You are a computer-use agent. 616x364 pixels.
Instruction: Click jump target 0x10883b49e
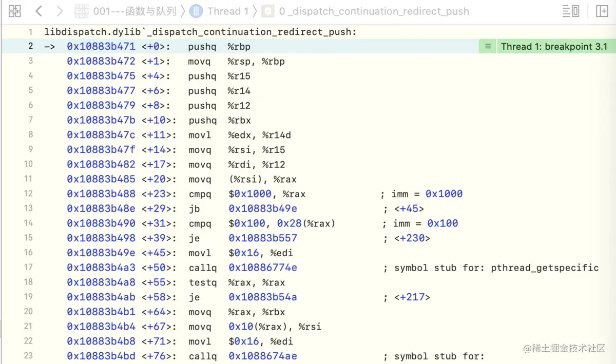click(x=263, y=208)
